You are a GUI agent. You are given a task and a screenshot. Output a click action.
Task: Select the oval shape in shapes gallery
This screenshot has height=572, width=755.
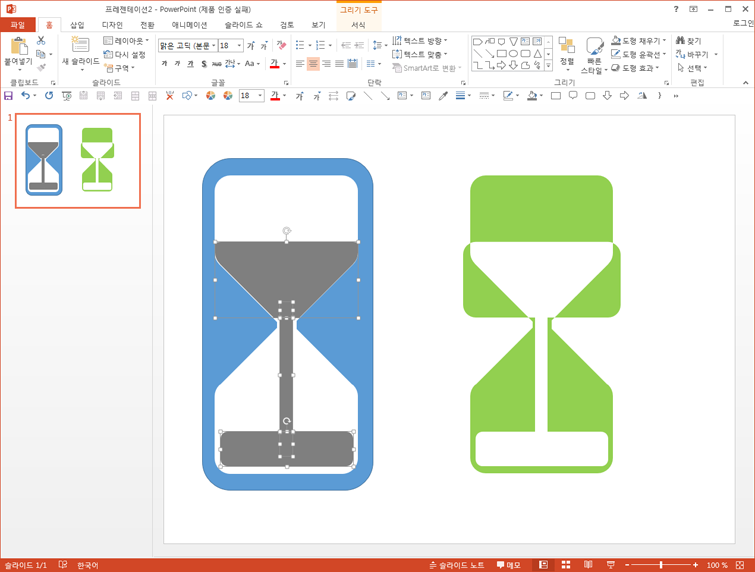click(x=513, y=53)
